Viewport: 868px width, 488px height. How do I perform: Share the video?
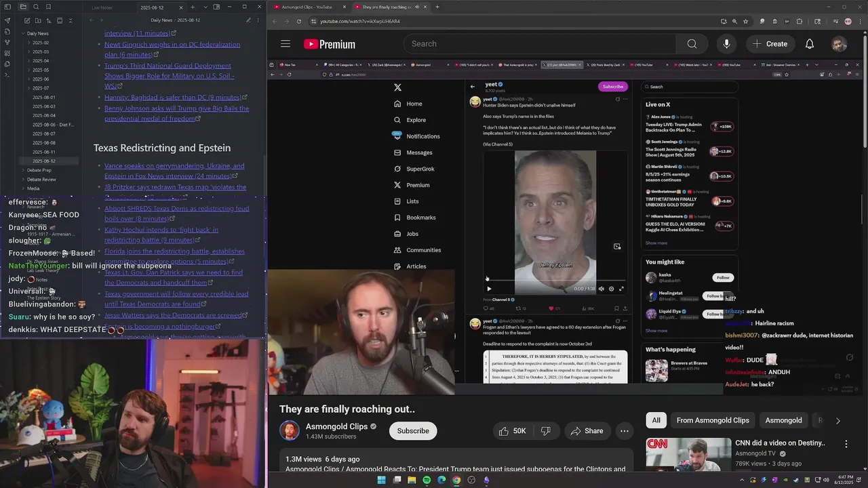click(x=587, y=431)
